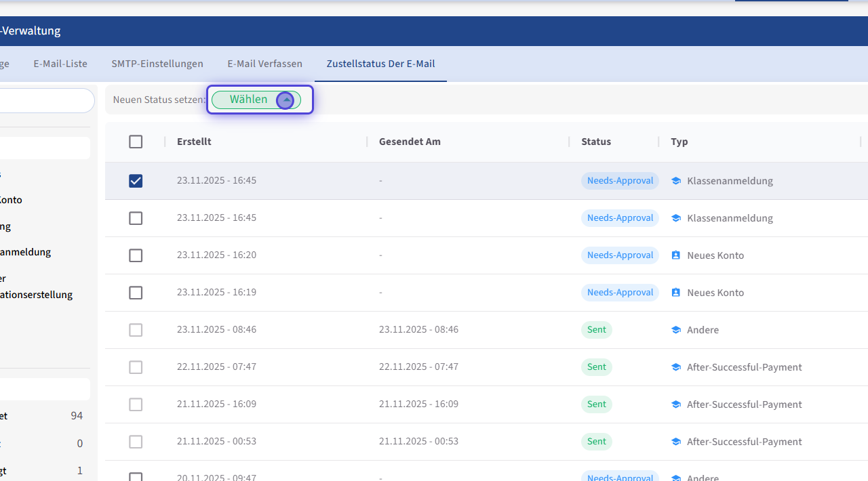Check the row created 23.11.2025 16:20
The image size is (868, 481).
click(136, 255)
